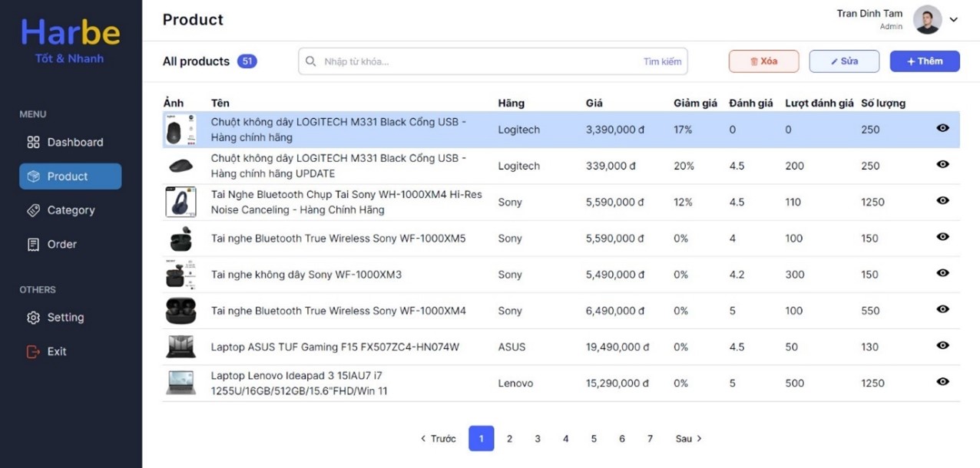The width and height of the screenshot is (980, 468).
Task: Go to page 4
Action: tap(565, 439)
